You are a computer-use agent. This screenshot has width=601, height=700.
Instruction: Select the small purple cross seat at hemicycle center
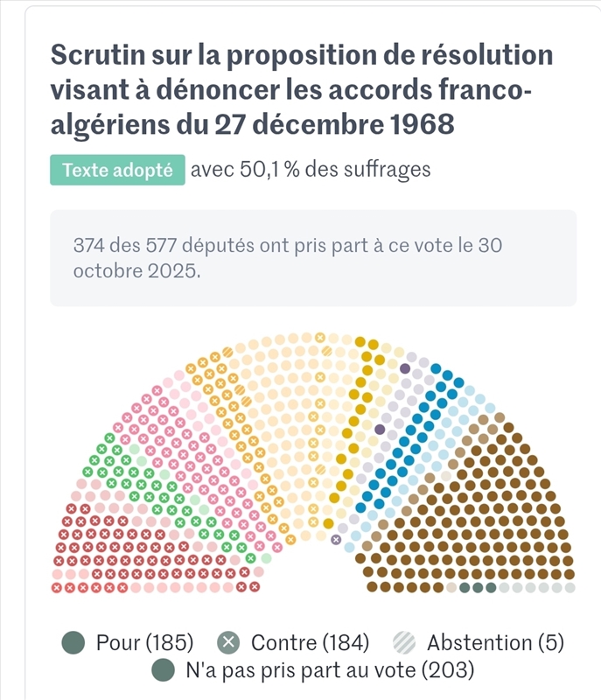click(x=336, y=539)
